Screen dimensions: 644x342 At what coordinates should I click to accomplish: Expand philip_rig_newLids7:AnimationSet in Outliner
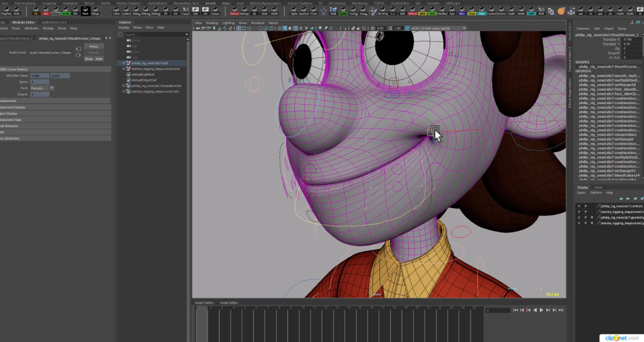pyautogui.click(x=124, y=86)
